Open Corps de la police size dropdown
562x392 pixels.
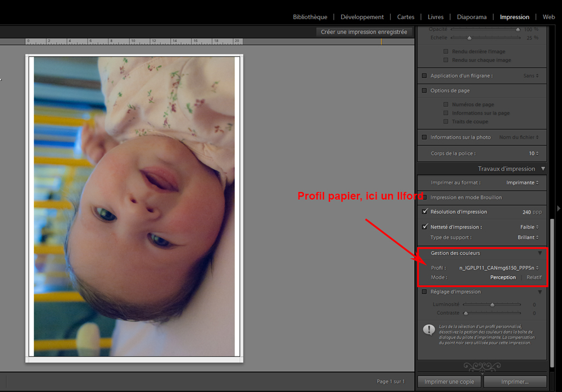point(534,153)
